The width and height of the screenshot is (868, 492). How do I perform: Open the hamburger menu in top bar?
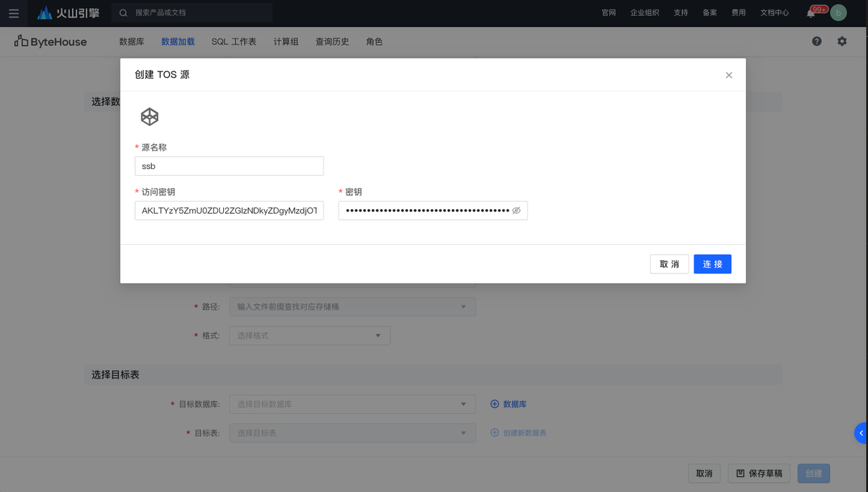[x=14, y=13]
